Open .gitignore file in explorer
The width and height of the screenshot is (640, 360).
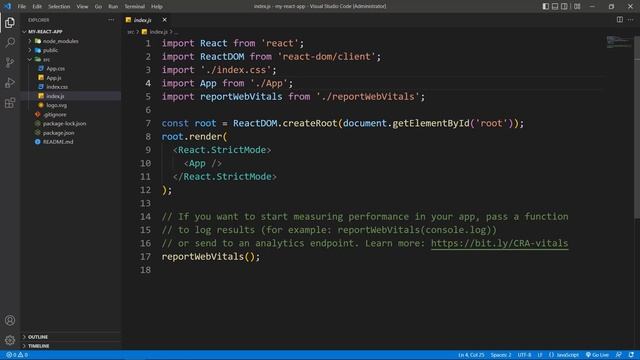pos(55,115)
